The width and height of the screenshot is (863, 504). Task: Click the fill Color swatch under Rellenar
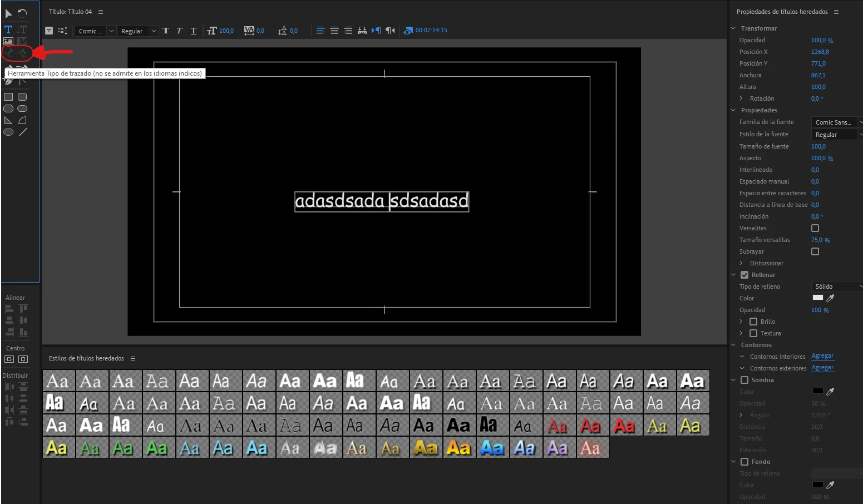818,298
